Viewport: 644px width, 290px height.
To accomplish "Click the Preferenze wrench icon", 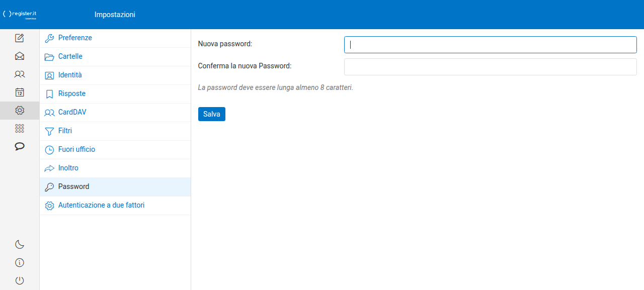I will (49, 38).
